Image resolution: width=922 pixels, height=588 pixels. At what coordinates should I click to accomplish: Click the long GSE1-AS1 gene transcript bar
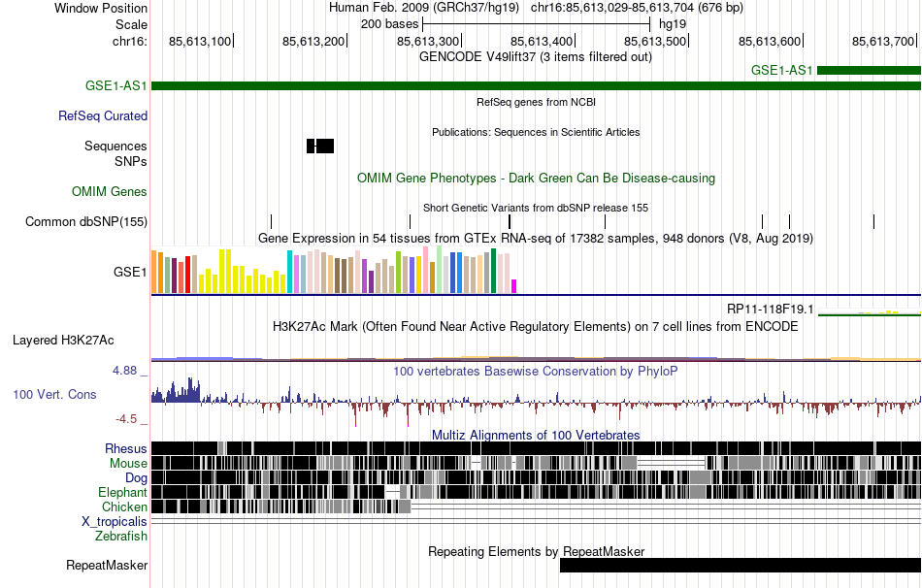(x=537, y=85)
